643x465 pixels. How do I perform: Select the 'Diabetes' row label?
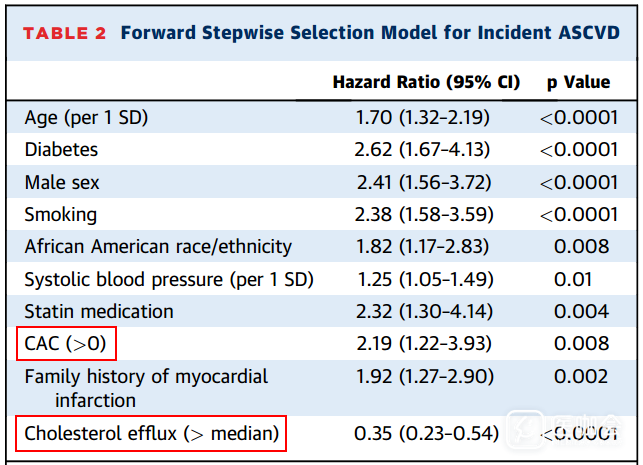click(x=61, y=150)
